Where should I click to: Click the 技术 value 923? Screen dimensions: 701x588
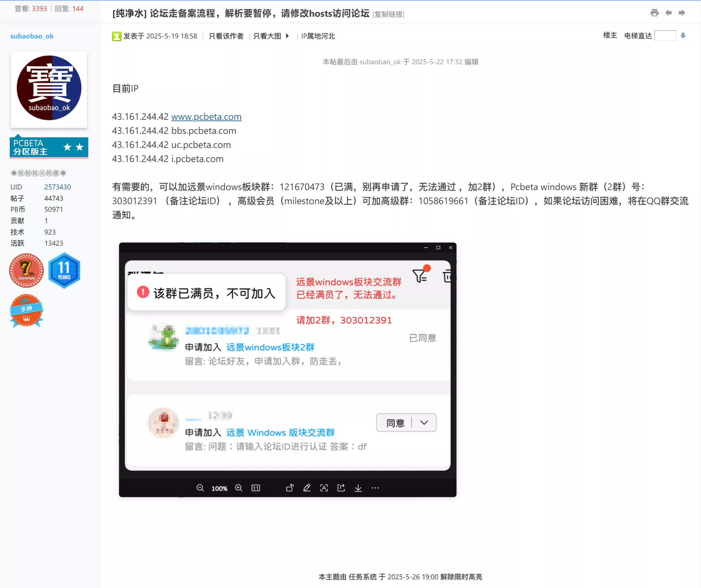pyautogui.click(x=50, y=232)
